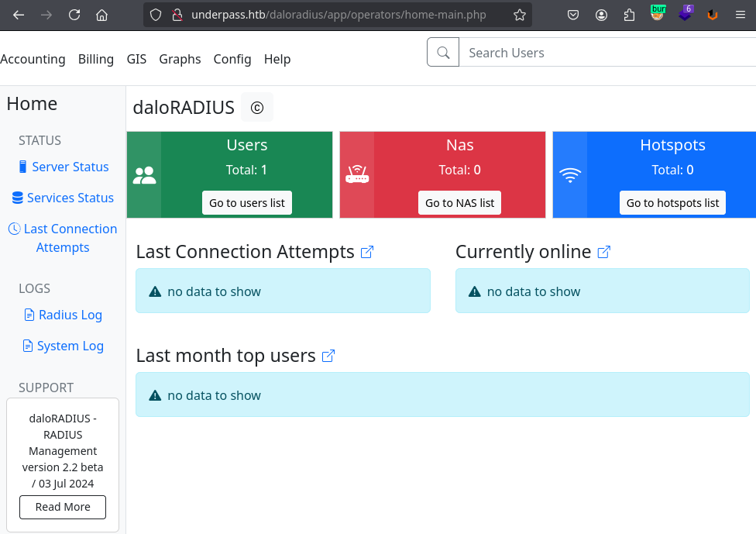Viewport: 756px width, 534px height.
Task: Click the tracking protection shield icon
Action: (156, 15)
